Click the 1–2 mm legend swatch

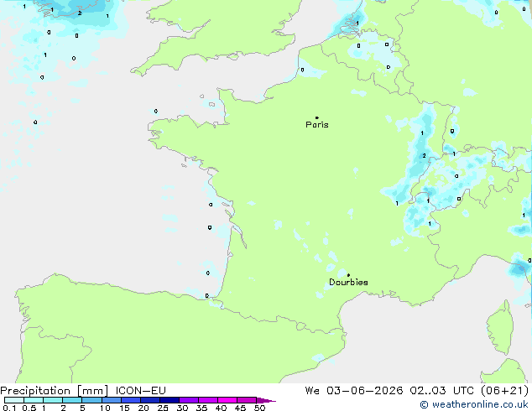[x=53, y=400]
